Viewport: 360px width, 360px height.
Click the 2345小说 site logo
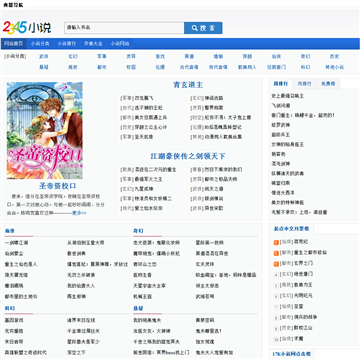[27, 28]
